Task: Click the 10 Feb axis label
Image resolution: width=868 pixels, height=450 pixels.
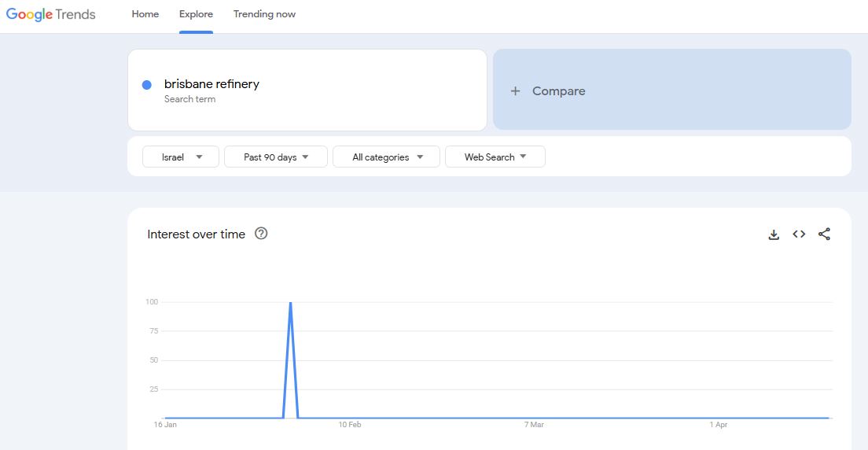Action: pyautogui.click(x=350, y=425)
